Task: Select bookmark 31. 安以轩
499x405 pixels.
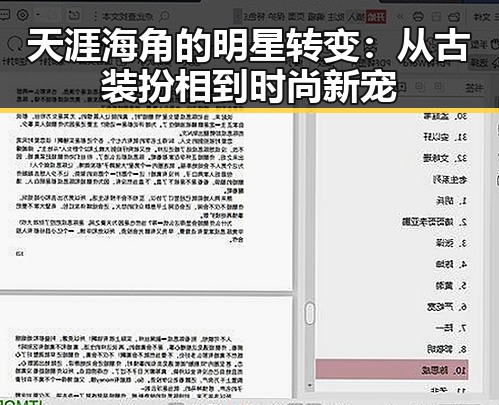Action: pos(445,137)
